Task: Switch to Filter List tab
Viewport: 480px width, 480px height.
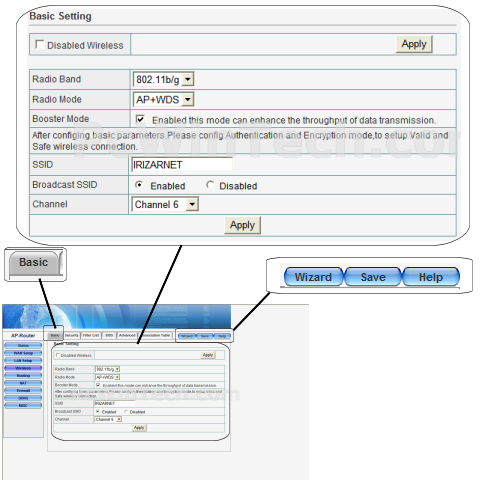Action: pyautogui.click(x=91, y=335)
